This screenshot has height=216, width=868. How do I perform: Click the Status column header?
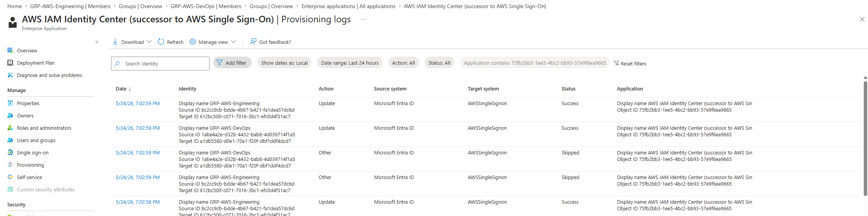tap(569, 89)
